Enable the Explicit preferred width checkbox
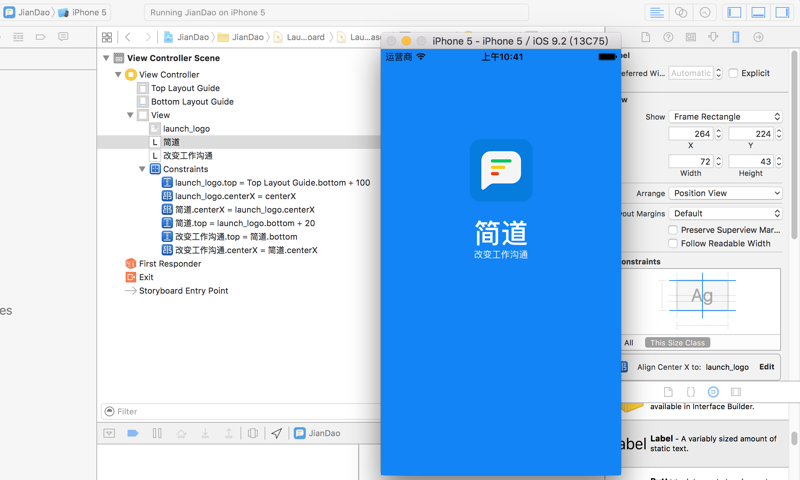800x480 pixels. click(x=733, y=73)
